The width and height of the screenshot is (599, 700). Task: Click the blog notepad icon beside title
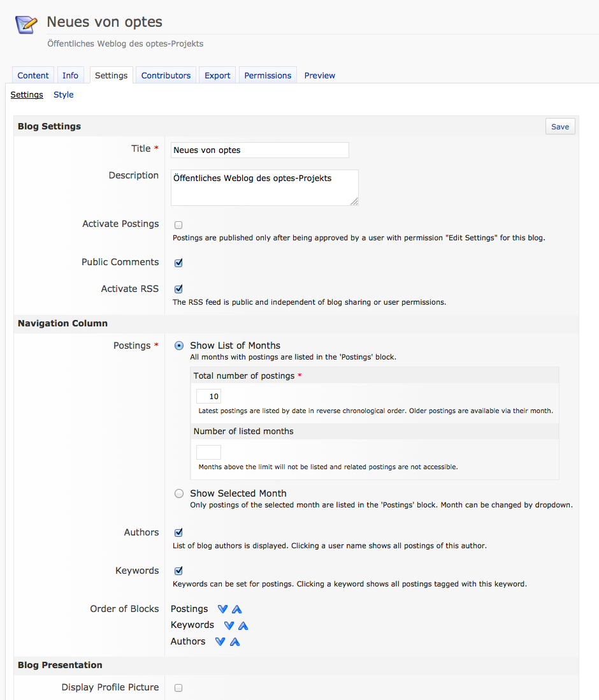(x=26, y=24)
